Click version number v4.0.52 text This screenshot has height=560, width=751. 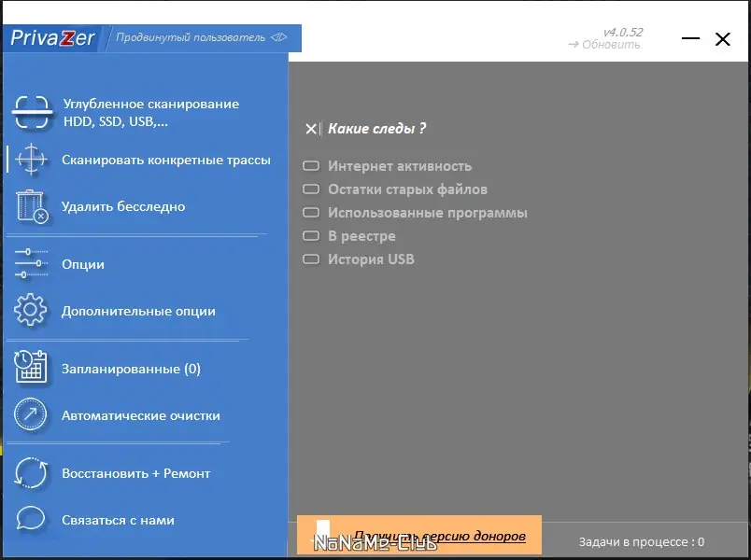pyautogui.click(x=623, y=32)
